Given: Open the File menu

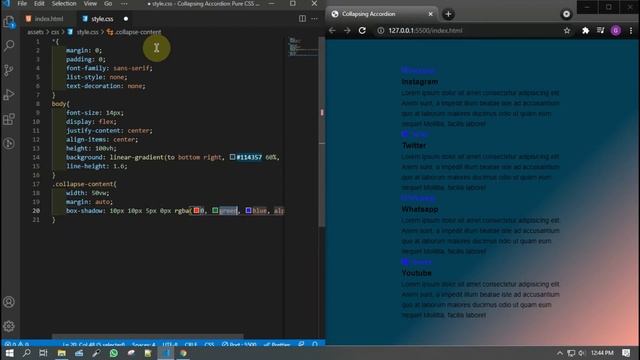Looking at the screenshot, I should 22,4.
